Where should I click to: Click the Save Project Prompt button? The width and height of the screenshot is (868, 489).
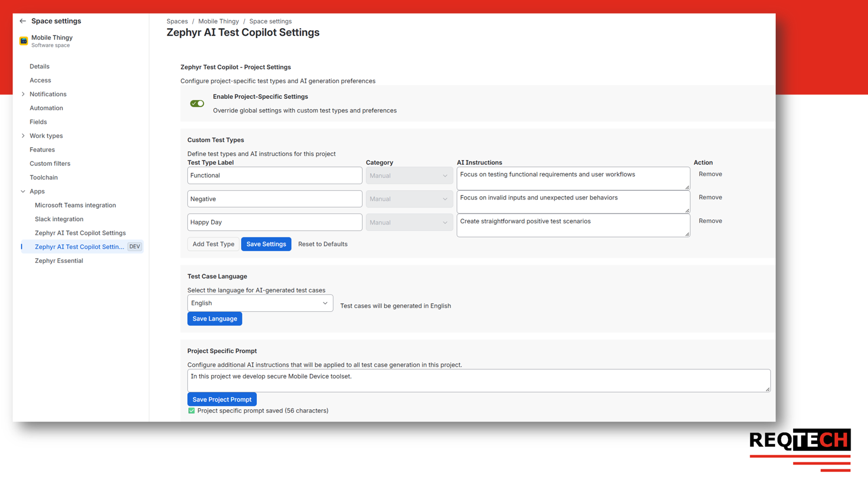tap(222, 399)
